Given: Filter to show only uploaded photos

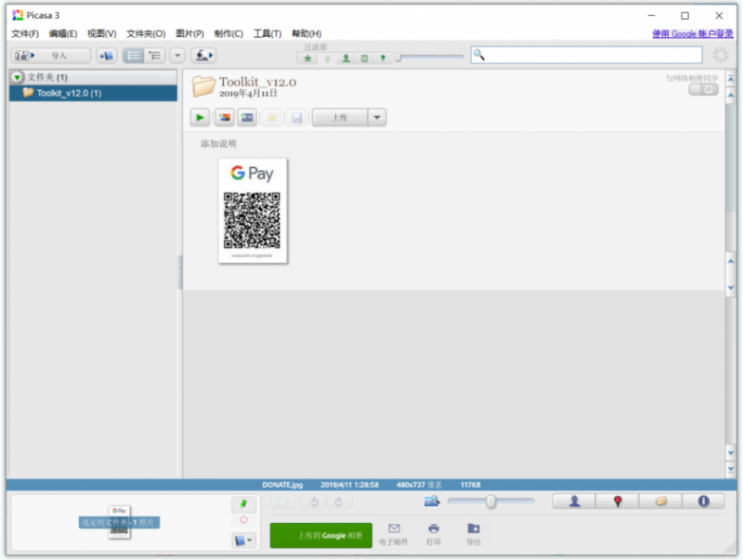Looking at the screenshot, I should coord(327,59).
